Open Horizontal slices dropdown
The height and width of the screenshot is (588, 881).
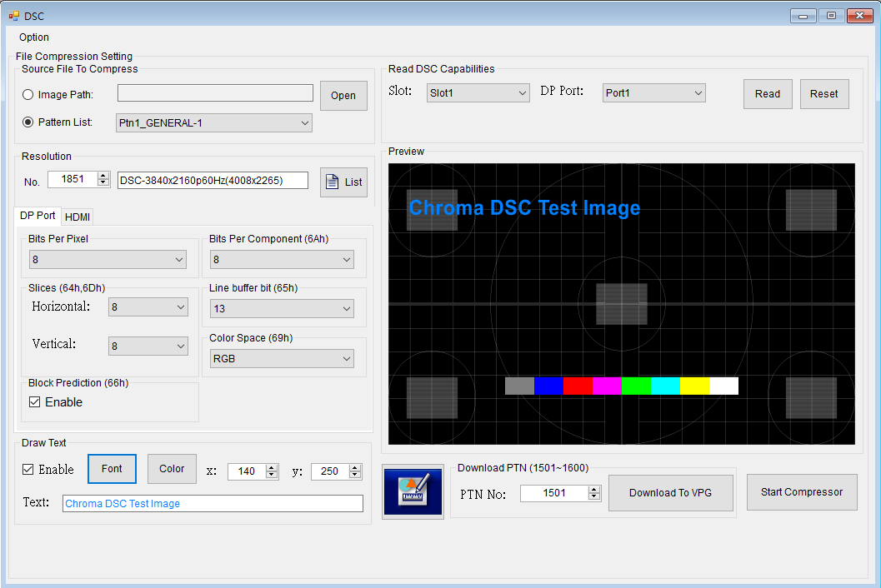(x=148, y=307)
